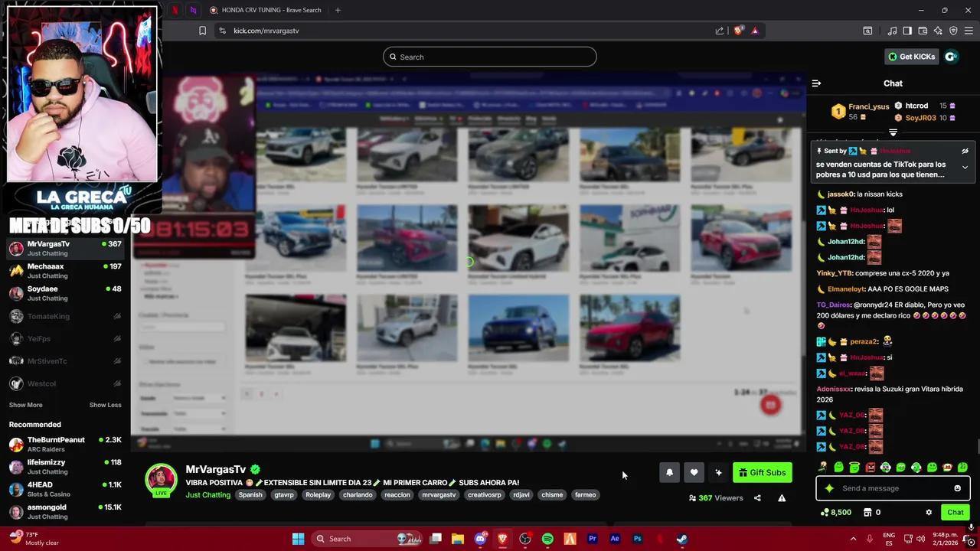980x551 pixels.
Task: Expand the gifters leaderboard chevron
Action: coord(893,132)
